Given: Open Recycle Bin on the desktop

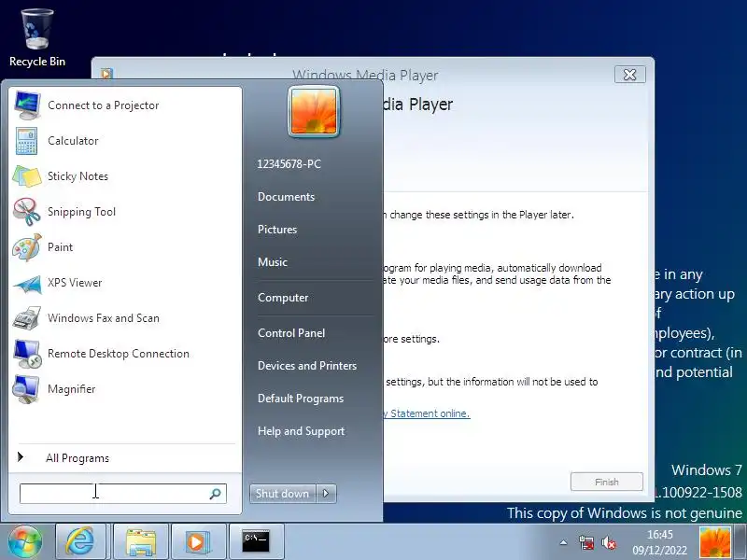Looking at the screenshot, I should [x=37, y=38].
